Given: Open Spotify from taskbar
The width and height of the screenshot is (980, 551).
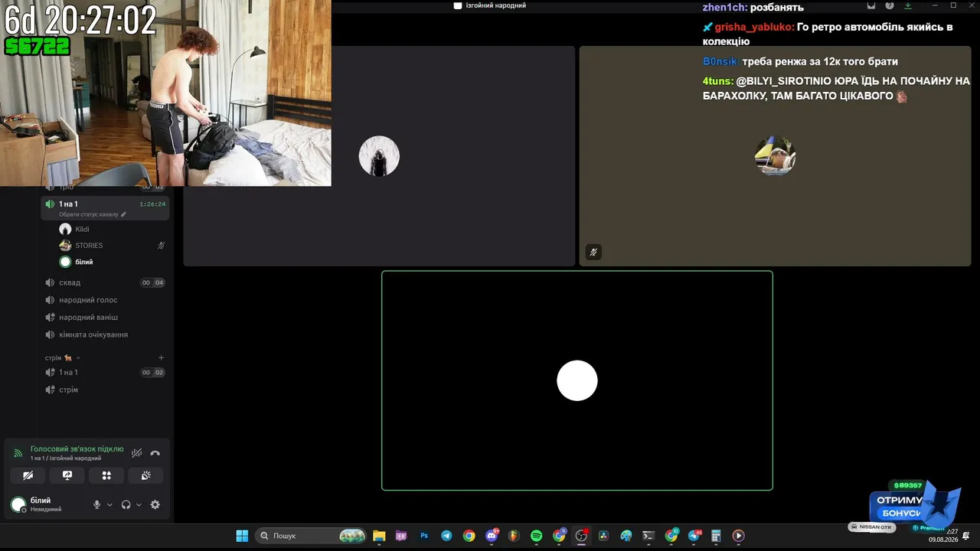Looking at the screenshot, I should [536, 536].
